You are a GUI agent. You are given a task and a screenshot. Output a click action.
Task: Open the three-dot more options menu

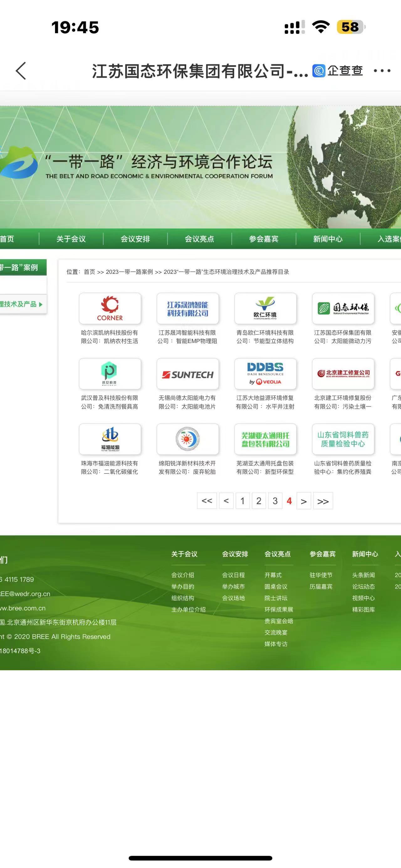(382, 71)
